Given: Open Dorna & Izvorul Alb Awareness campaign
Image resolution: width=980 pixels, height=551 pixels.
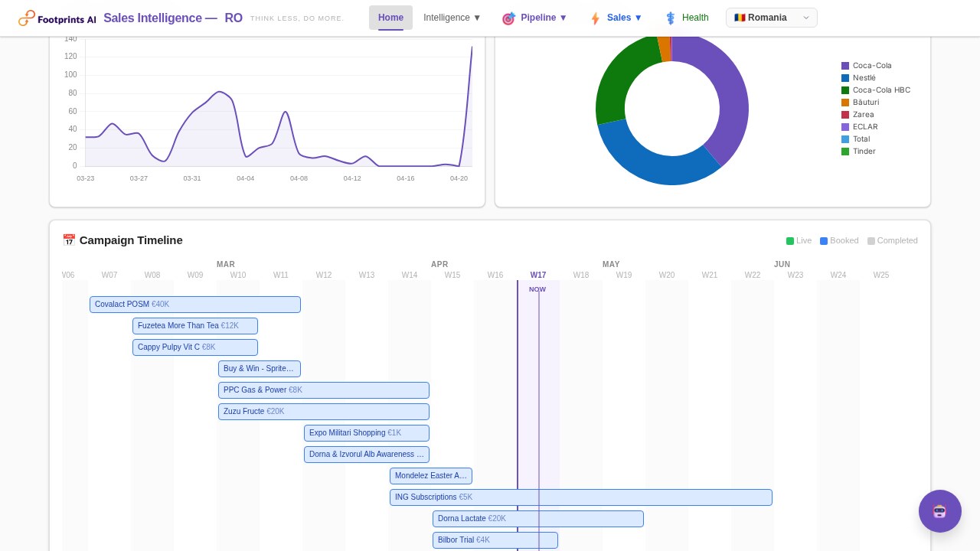Looking at the screenshot, I should [367, 455].
